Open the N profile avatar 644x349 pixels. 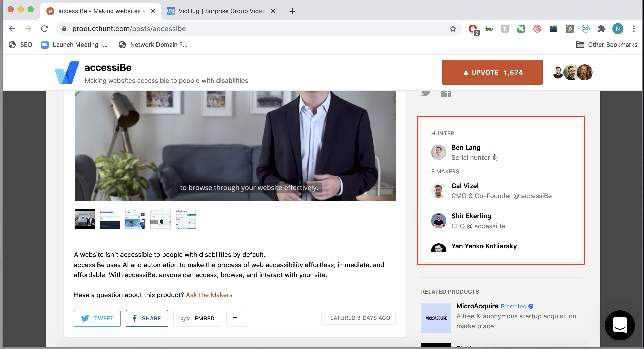618,29
